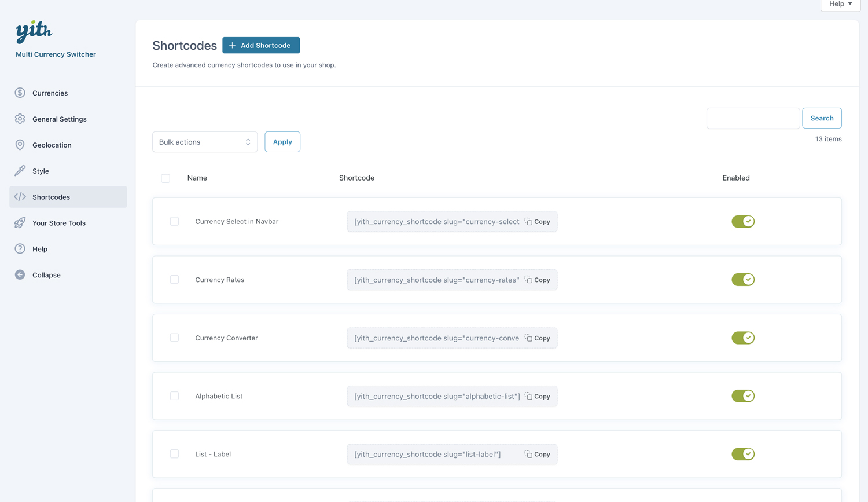Click the Geolocation pin icon

(20, 145)
